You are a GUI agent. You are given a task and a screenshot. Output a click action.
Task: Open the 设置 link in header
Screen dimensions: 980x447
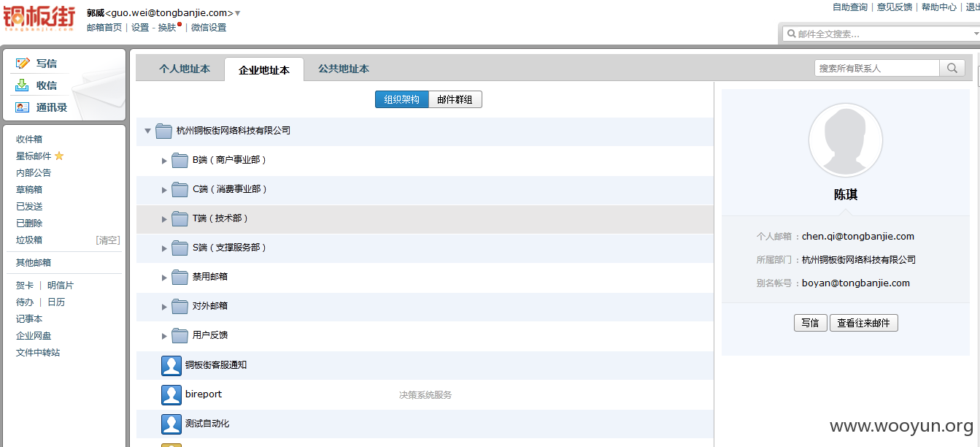140,28
